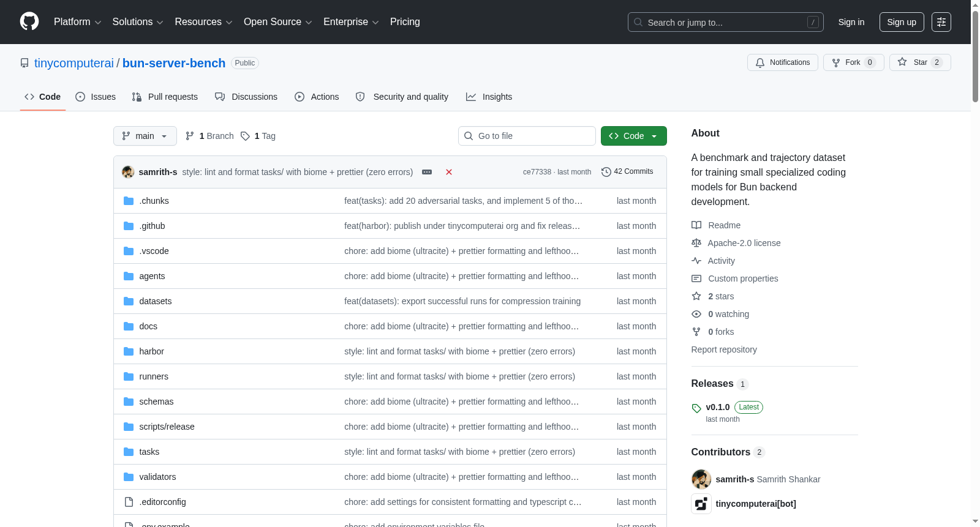The width and height of the screenshot is (980, 527).
Task: Click tinycomputerai[bot] contributor avatar
Action: click(701, 504)
